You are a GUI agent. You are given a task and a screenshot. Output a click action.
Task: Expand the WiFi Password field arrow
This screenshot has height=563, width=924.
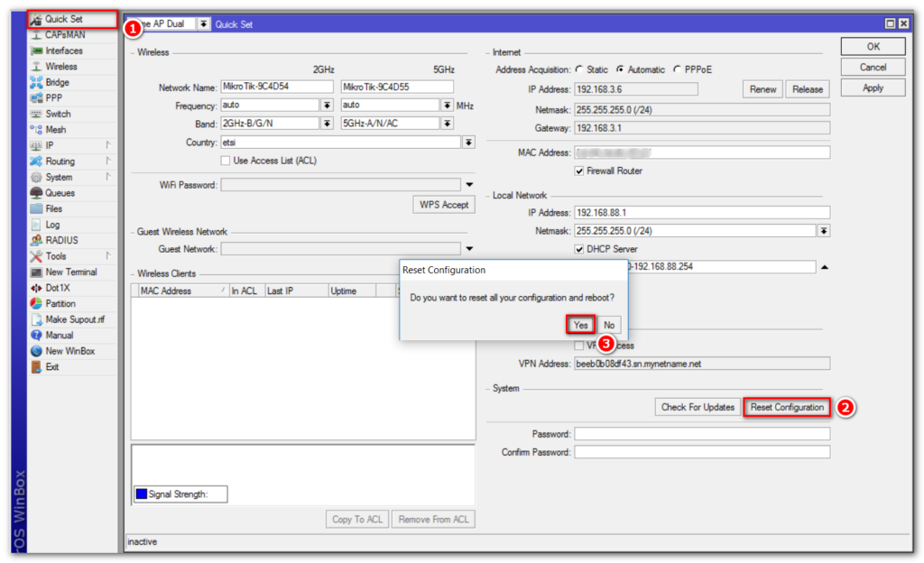click(469, 185)
